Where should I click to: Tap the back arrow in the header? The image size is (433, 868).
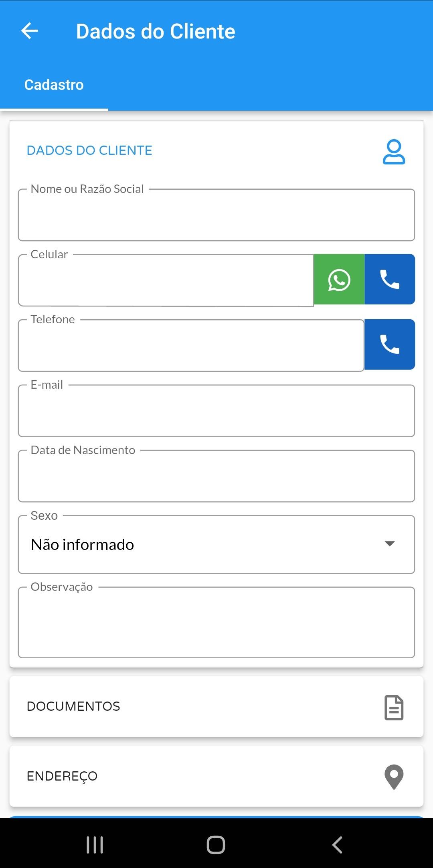click(x=30, y=31)
